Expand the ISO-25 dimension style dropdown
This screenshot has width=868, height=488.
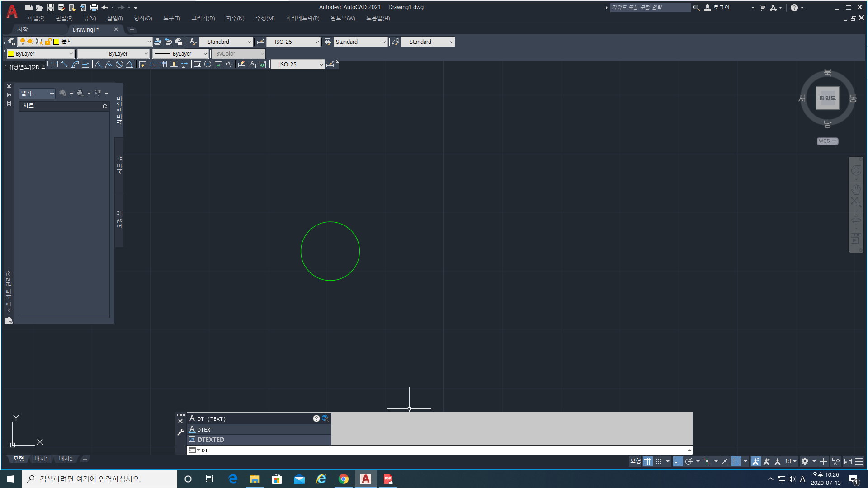click(x=317, y=42)
